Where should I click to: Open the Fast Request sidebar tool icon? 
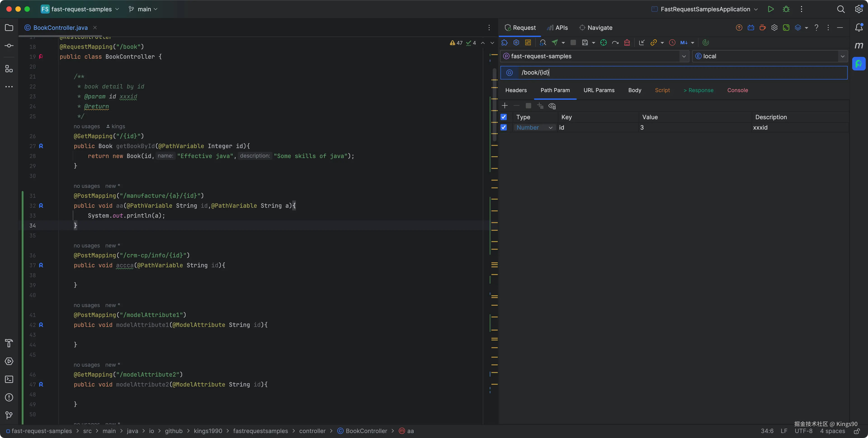point(859,64)
